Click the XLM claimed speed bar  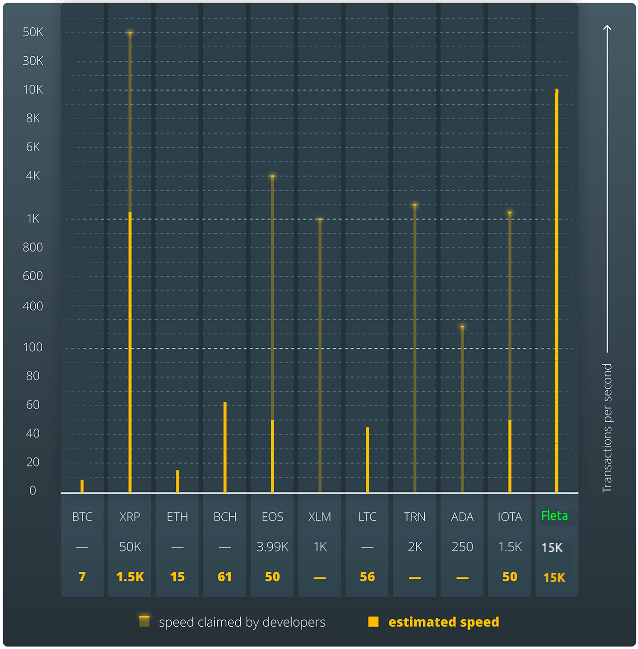click(320, 356)
